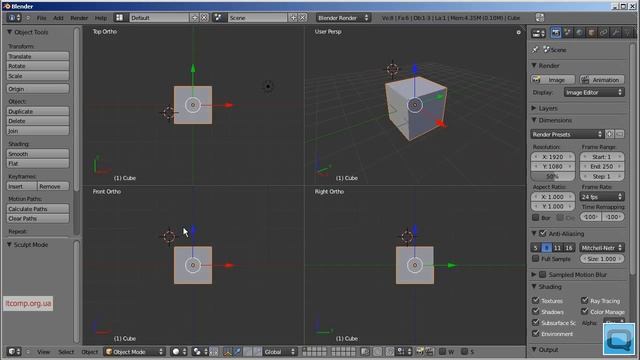Open the File menu
Viewport: 640px width, 360px height.
42,18
